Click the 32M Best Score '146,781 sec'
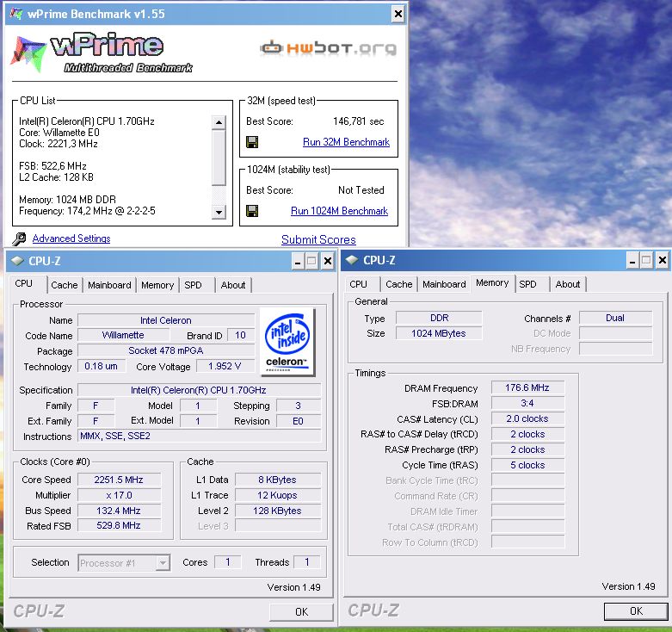672x632 pixels. coord(358,121)
